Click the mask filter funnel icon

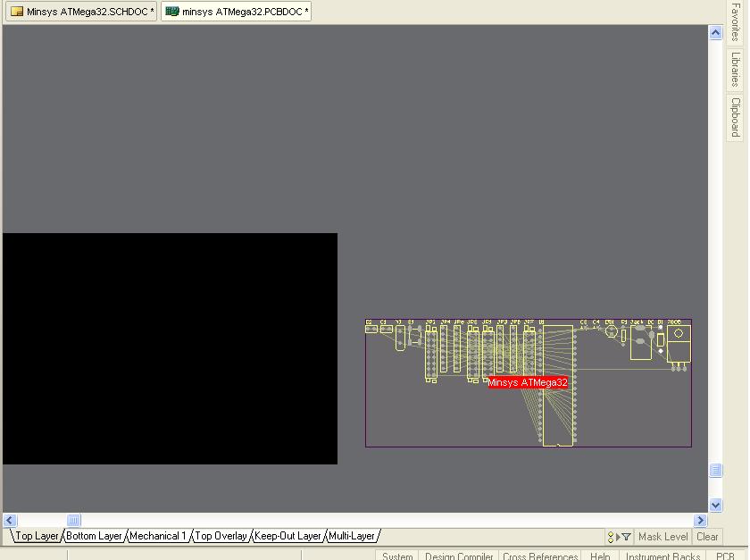[626, 537]
